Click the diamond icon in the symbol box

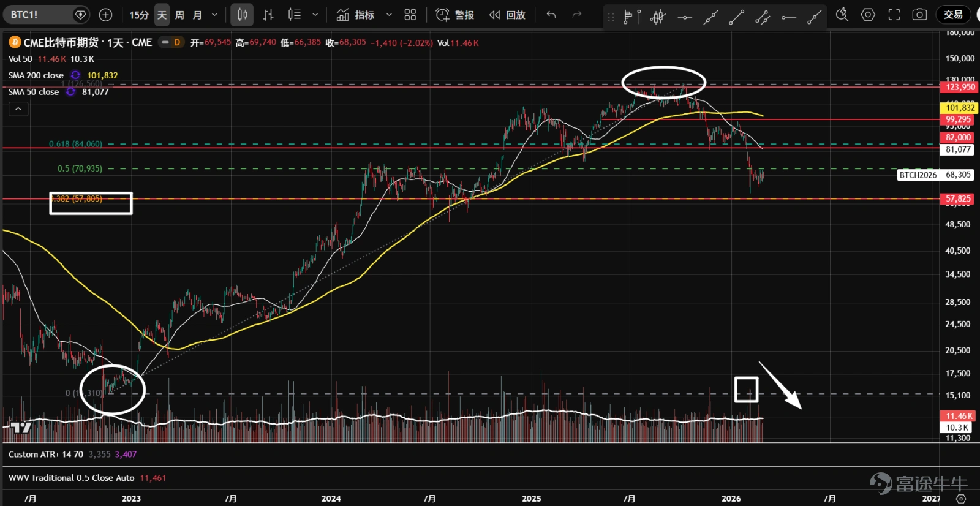80,15
